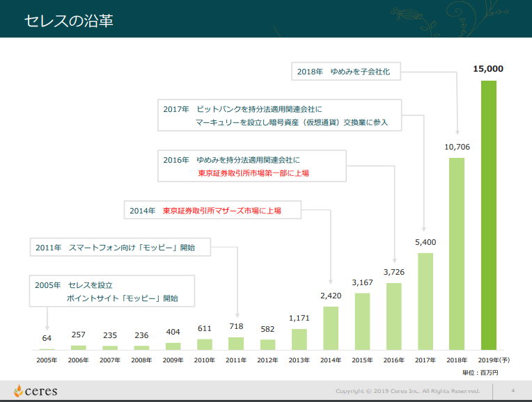Select the 2019年(予) dark green bar
Image resolution: width=532 pixels, height=402 pixels.
pyautogui.click(x=489, y=215)
